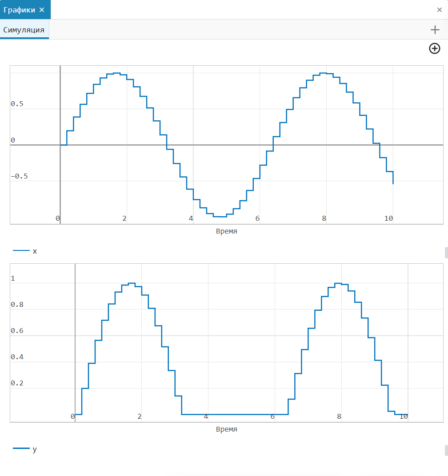Click the Время label under upper chart
The height and width of the screenshot is (476, 448).
(x=226, y=231)
